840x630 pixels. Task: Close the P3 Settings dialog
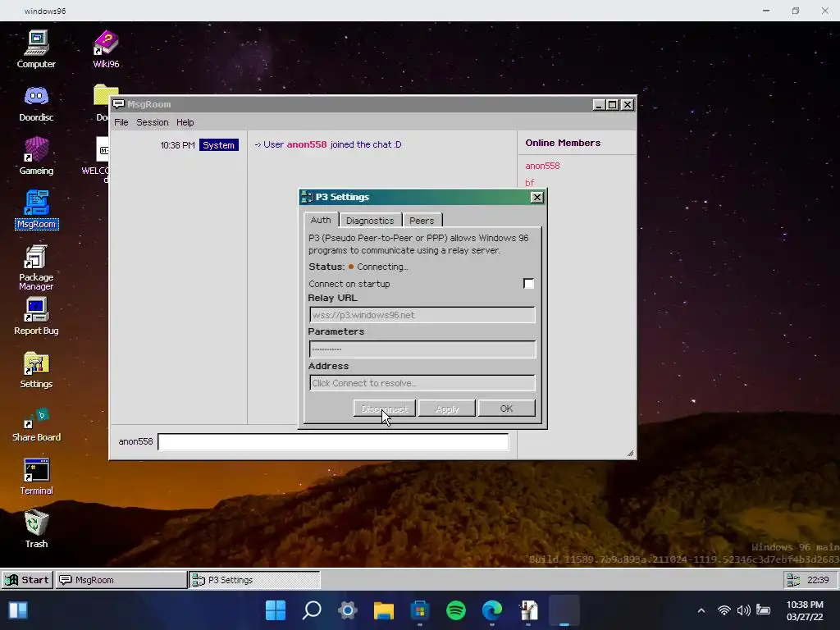(x=536, y=197)
